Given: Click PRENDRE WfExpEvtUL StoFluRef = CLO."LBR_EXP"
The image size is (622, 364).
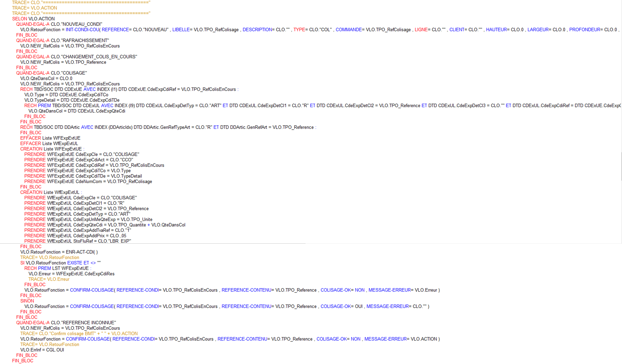Looking at the screenshot, I should coord(78,241).
